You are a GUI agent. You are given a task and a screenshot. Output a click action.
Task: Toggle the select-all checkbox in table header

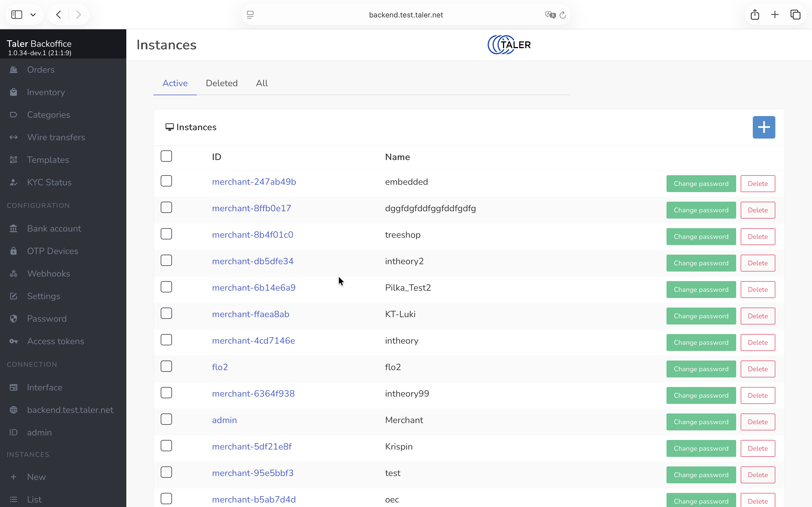166,156
